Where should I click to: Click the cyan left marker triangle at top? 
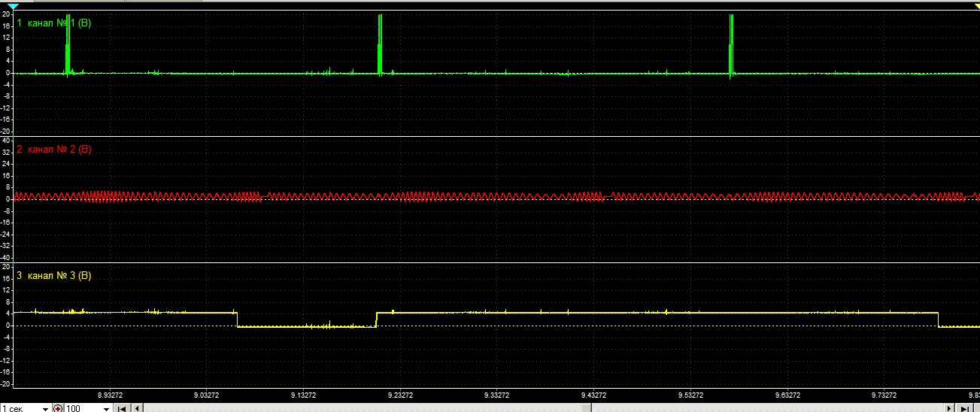point(12,5)
